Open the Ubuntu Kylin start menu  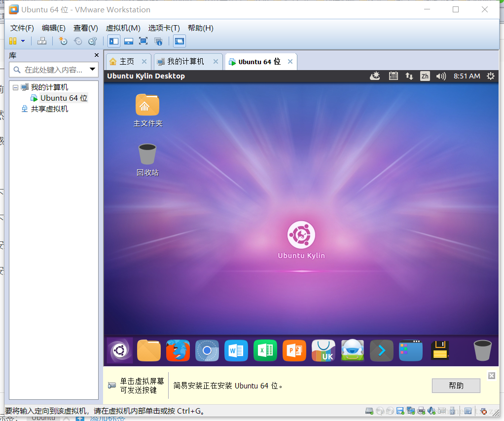click(x=120, y=350)
